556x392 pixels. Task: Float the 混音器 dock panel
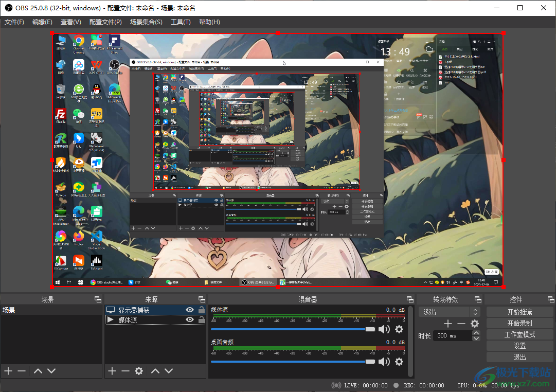(410, 299)
